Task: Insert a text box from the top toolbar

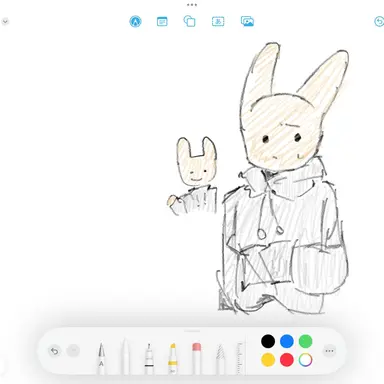Action: 218,22
